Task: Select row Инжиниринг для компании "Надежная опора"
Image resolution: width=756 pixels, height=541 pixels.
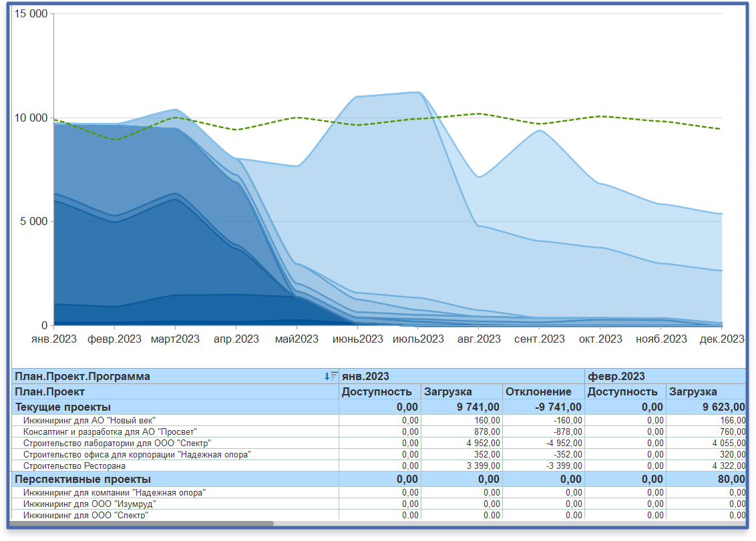Action: 379,492
